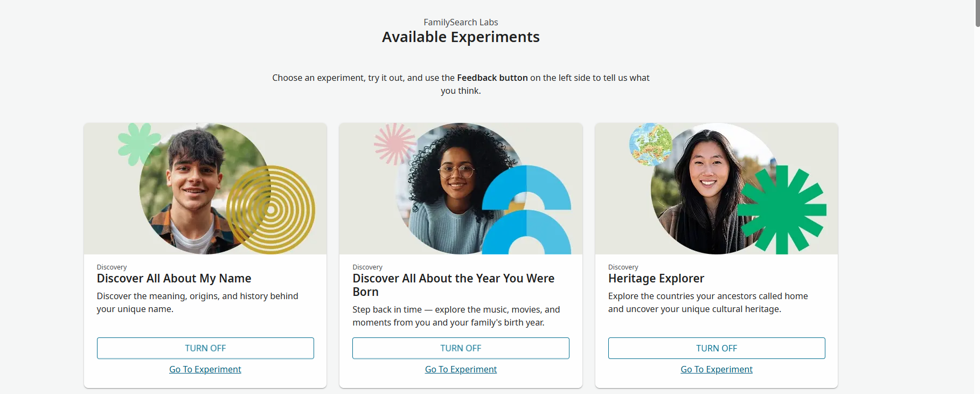The width and height of the screenshot is (980, 394).
Task: Click the Available Experiments heading
Action: click(x=461, y=37)
